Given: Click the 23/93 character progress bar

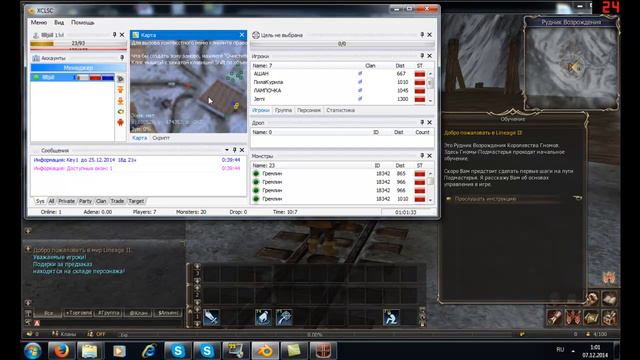Looking at the screenshot, I should (78, 43).
